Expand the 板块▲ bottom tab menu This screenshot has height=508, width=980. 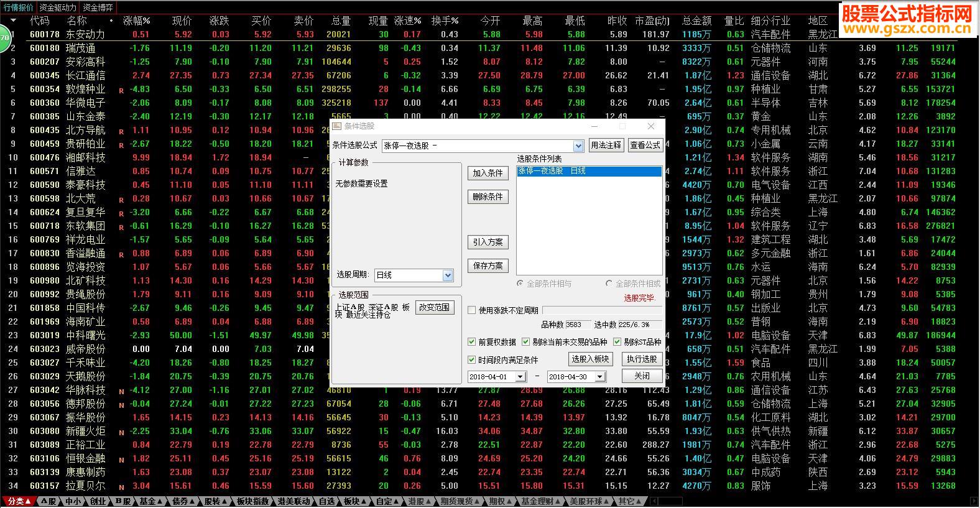(x=355, y=501)
